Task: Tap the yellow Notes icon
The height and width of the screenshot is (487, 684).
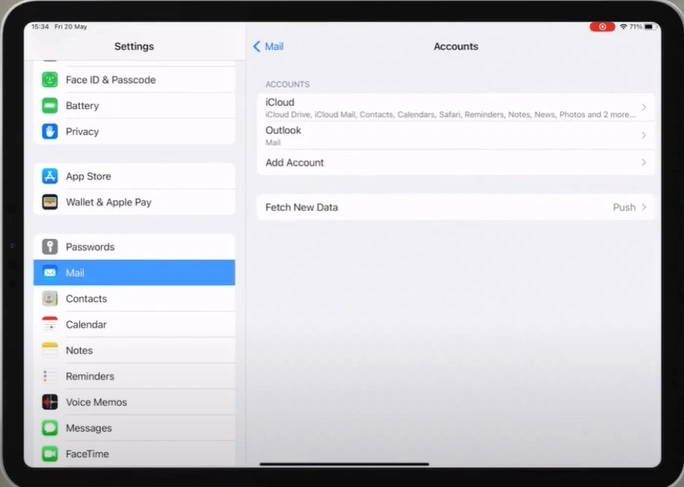Action: point(50,350)
